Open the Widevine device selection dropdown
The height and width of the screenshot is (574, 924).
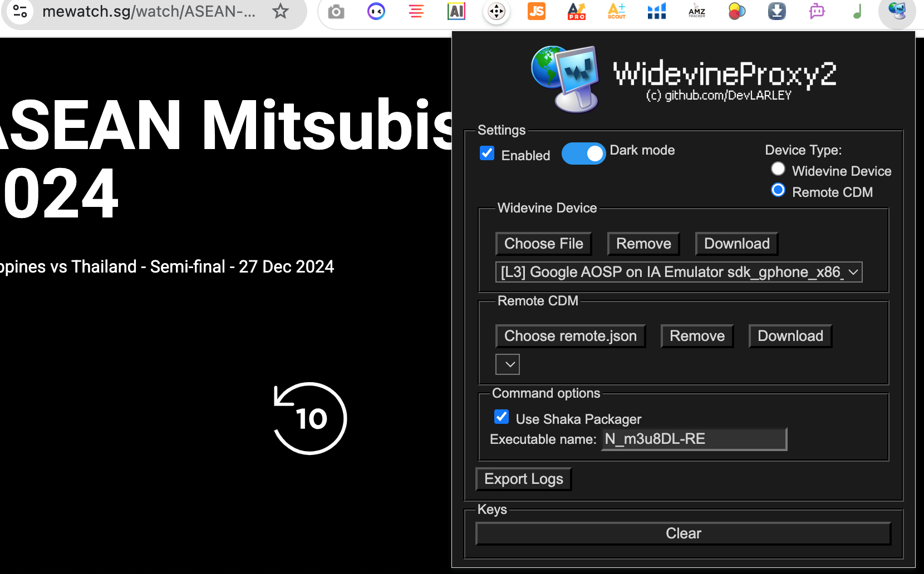point(679,272)
